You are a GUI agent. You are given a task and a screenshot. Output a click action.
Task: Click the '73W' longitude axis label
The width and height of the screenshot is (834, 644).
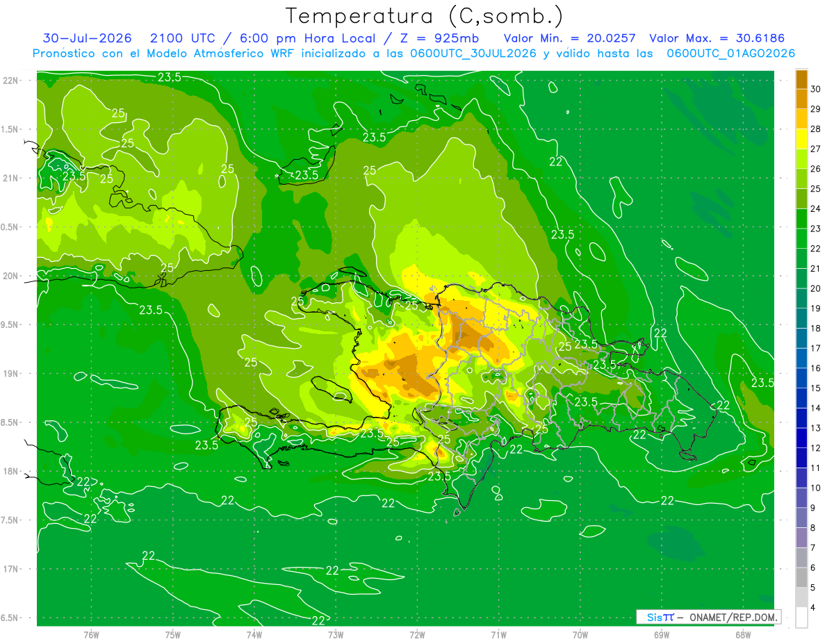pyautogui.click(x=336, y=634)
